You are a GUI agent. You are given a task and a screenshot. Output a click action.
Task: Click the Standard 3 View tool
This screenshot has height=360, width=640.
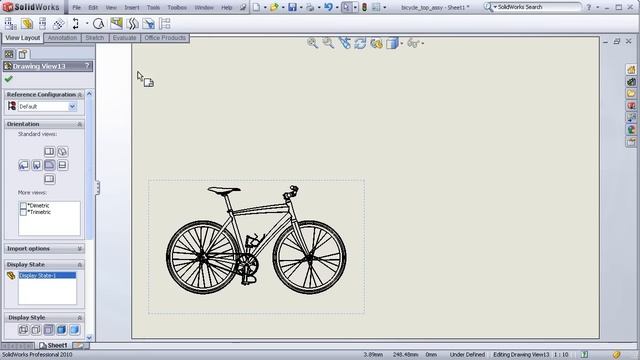11,24
